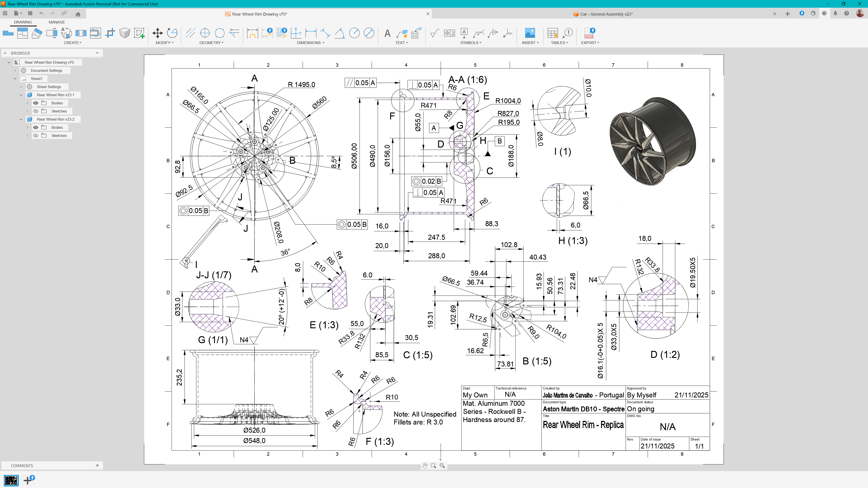Screen dimensions: 868x488
Task: Hide Bodies of Rear Wheel Rim v23:1
Action: click(x=36, y=103)
